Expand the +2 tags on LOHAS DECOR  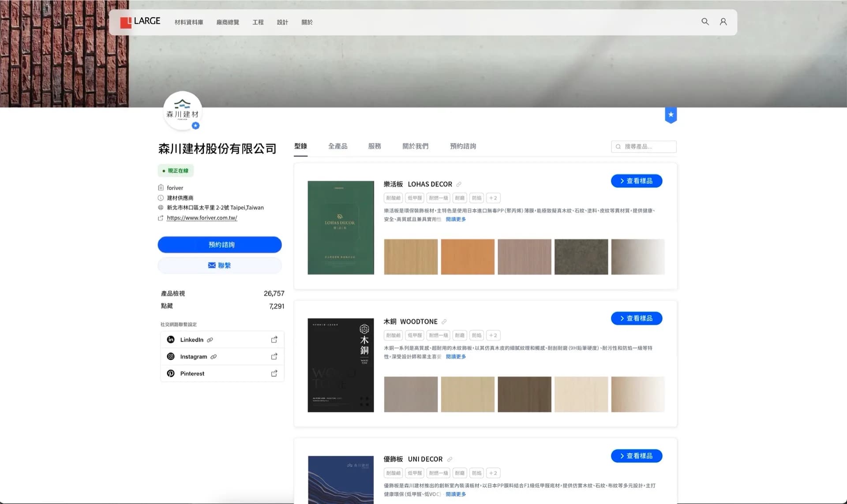(493, 198)
